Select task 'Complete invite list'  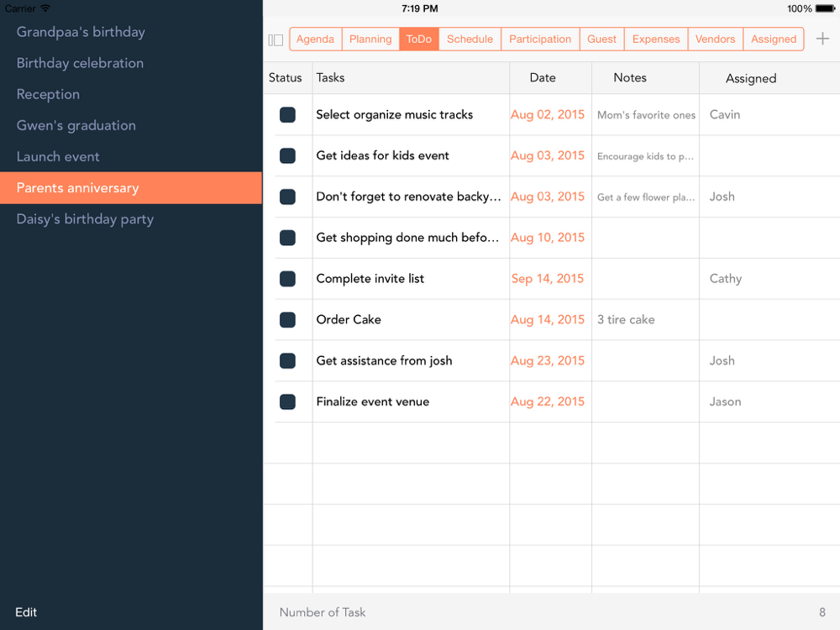point(370,279)
